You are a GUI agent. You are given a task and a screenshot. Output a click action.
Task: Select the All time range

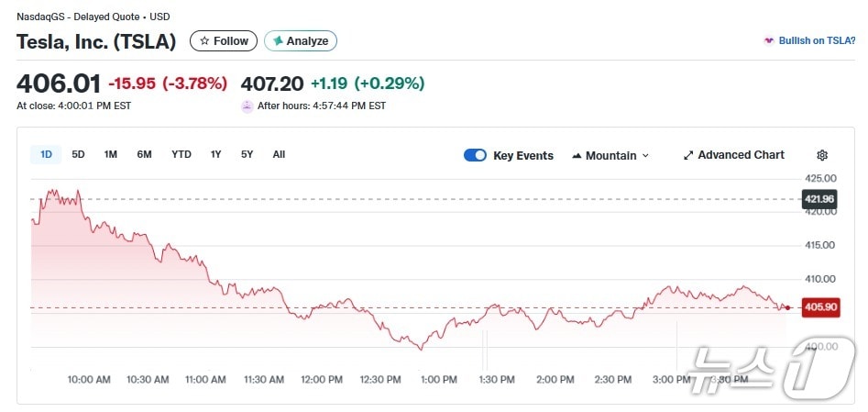(279, 154)
